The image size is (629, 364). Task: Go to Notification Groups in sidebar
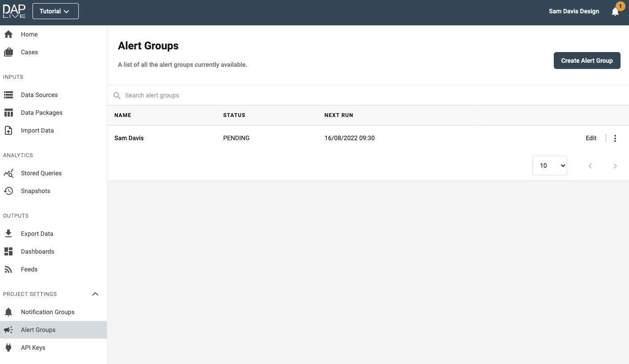[x=48, y=312]
